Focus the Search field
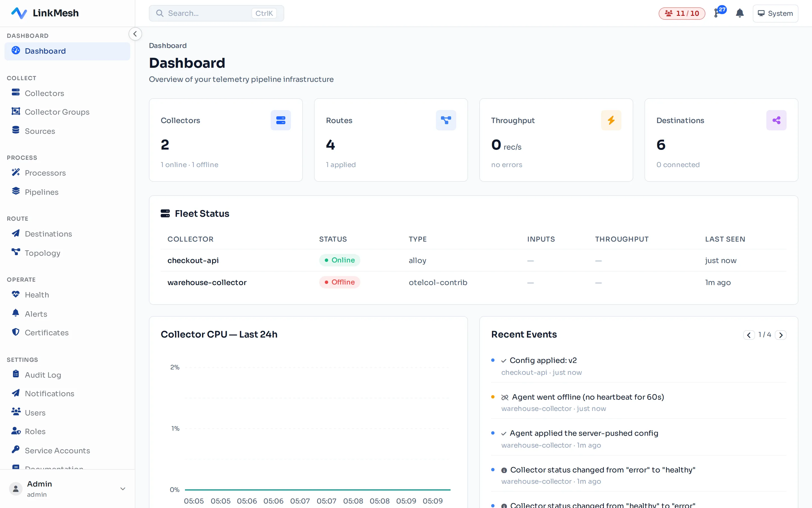This screenshot has height=508, width=812. [x=217, y=14]
